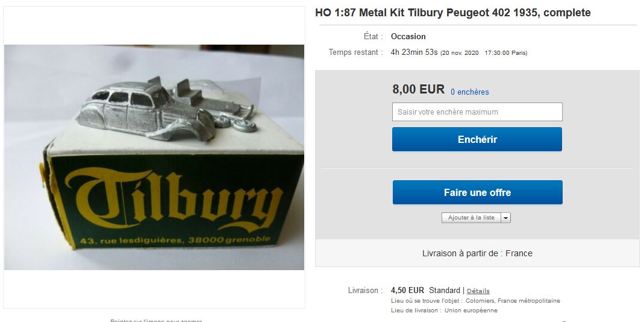This screenshot has height=322, width=644.
Task: Click the Enchérir bid button
Action: [477, 139]
